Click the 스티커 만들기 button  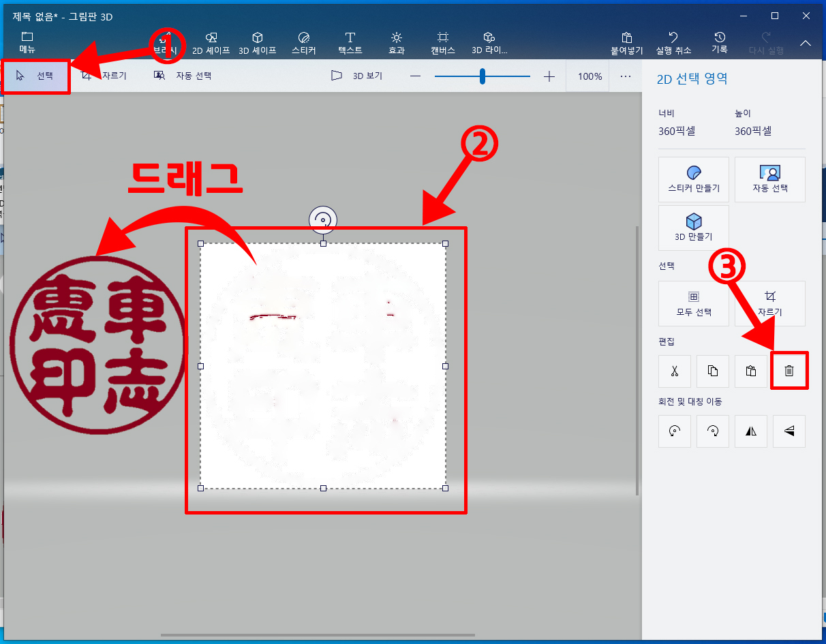coord(694,179)
